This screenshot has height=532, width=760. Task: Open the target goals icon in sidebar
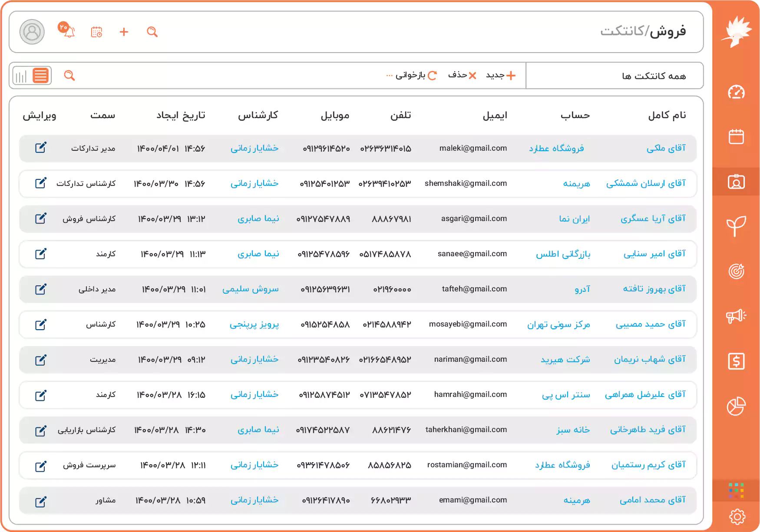[x=736, y=271]
